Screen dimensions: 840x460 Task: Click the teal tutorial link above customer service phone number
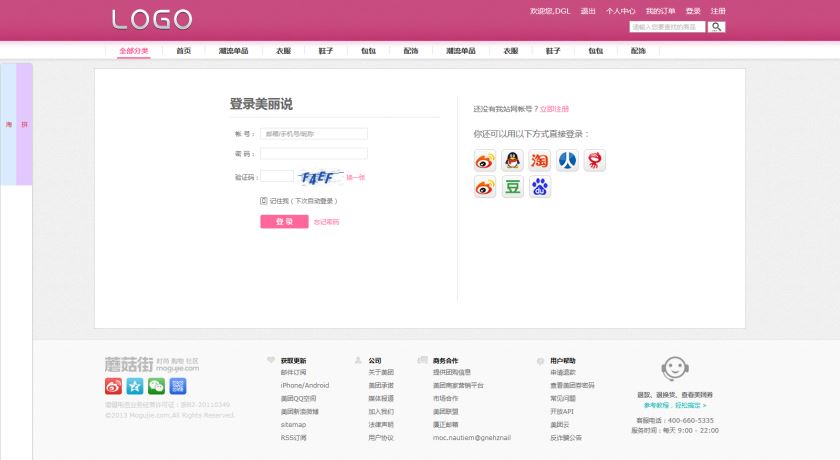[x=675, y=405]
